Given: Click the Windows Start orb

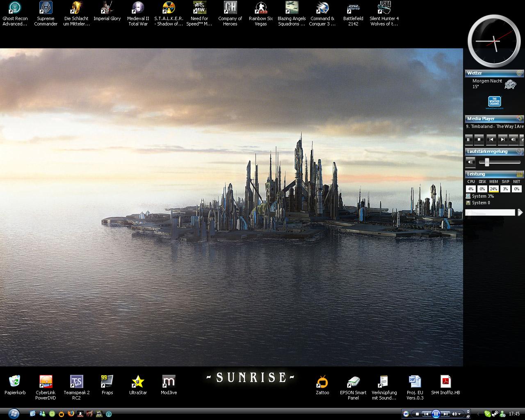Looking at the screenshot, I should (14, 413).
